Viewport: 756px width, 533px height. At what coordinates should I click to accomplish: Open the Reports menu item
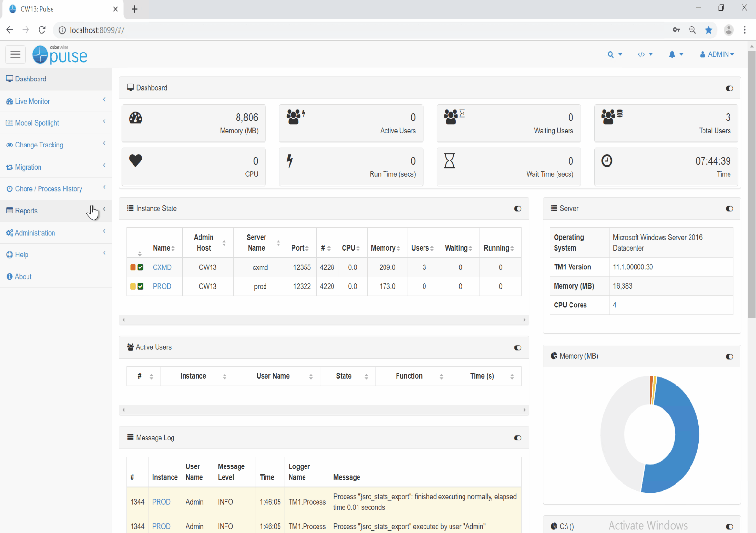tap(26, 211)
